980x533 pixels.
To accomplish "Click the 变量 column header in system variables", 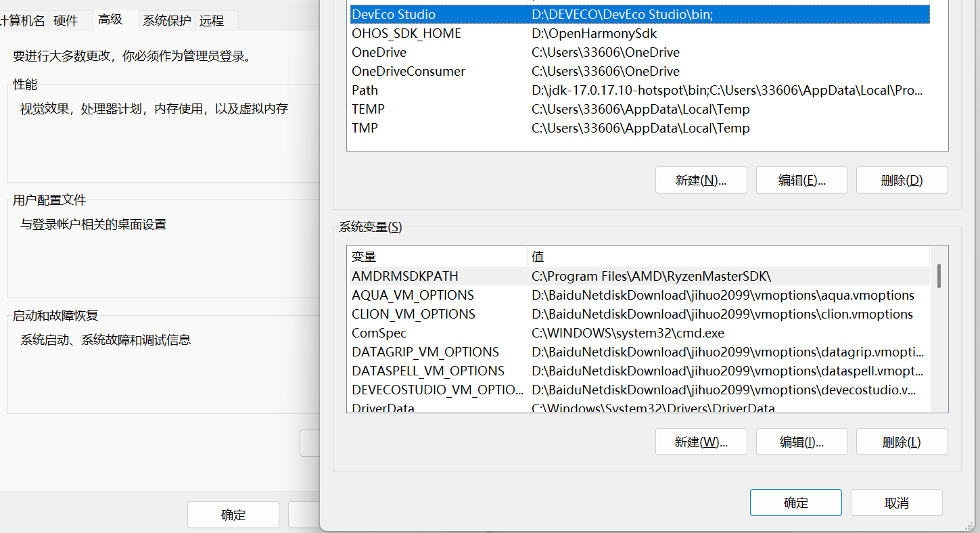I will (437, 256).
